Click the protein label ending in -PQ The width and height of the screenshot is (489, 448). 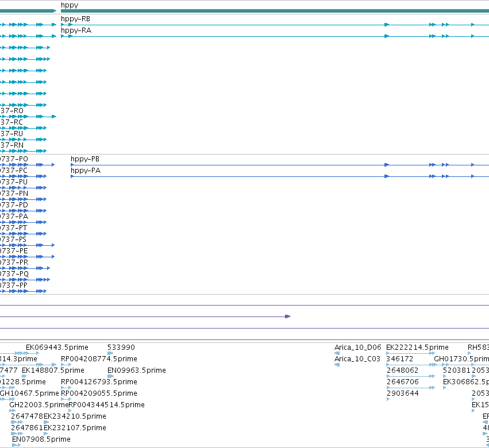coord(14,274)
